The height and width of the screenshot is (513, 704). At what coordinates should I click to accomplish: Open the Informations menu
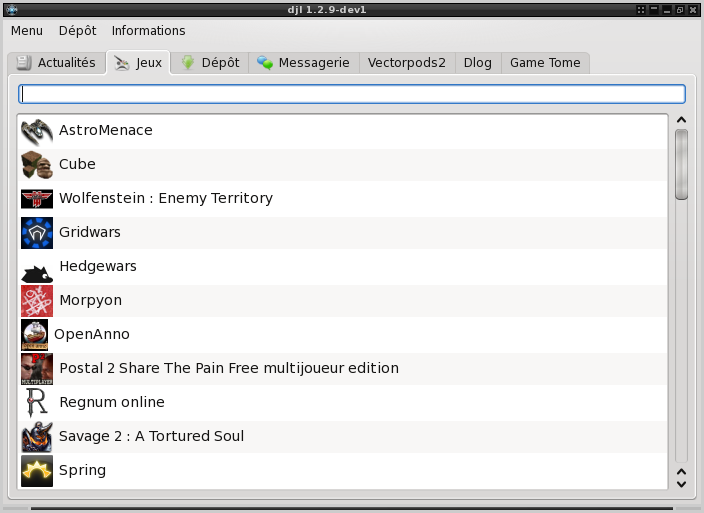point(149,31)
